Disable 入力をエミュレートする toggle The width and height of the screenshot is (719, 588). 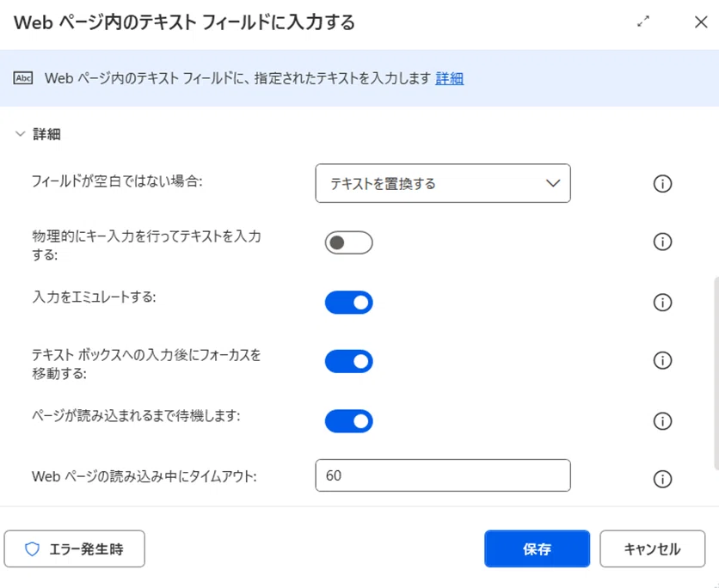click(348, 303)
